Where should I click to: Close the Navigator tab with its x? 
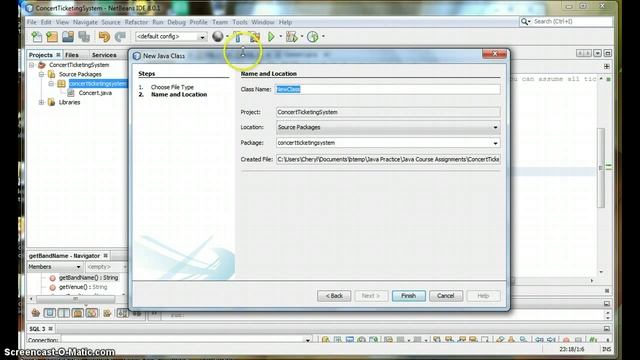106,256
